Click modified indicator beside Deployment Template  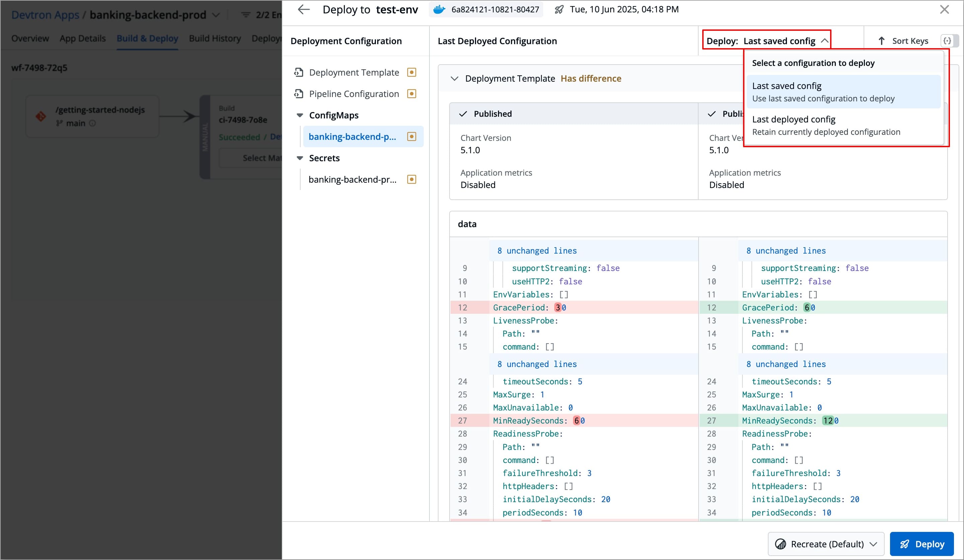click(x=412, y=73)
